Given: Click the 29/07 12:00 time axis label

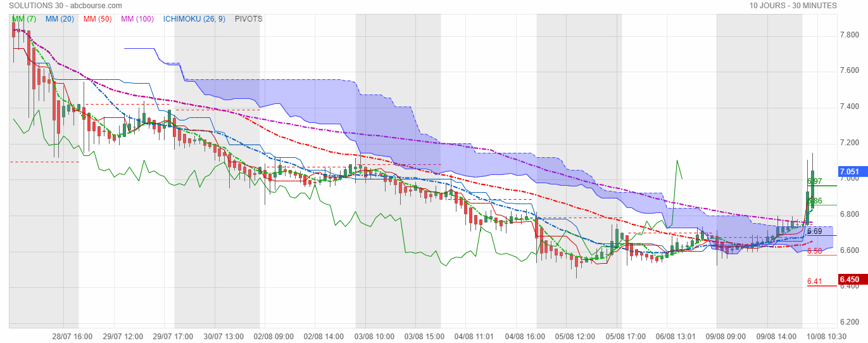Looking at the screenshot, I should point(123,336).
